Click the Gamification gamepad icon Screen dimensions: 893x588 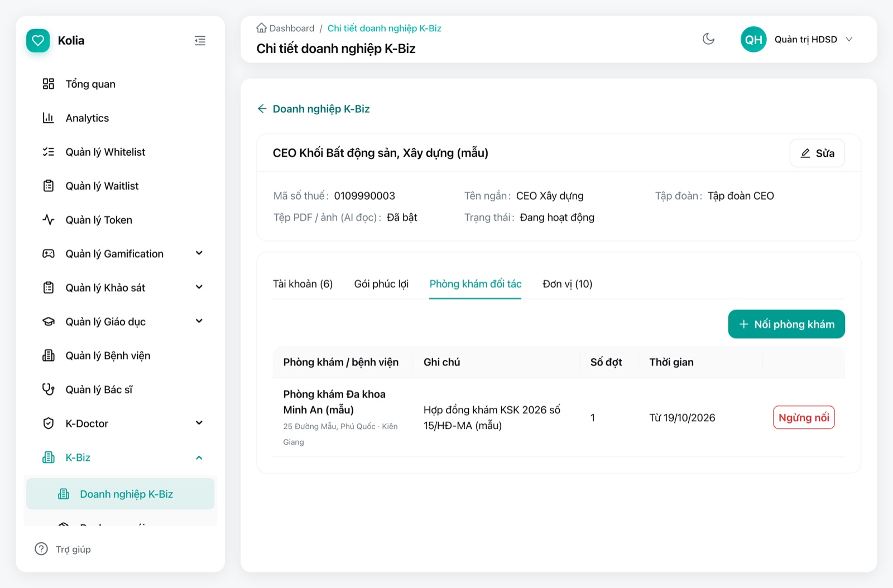point(49,254)
